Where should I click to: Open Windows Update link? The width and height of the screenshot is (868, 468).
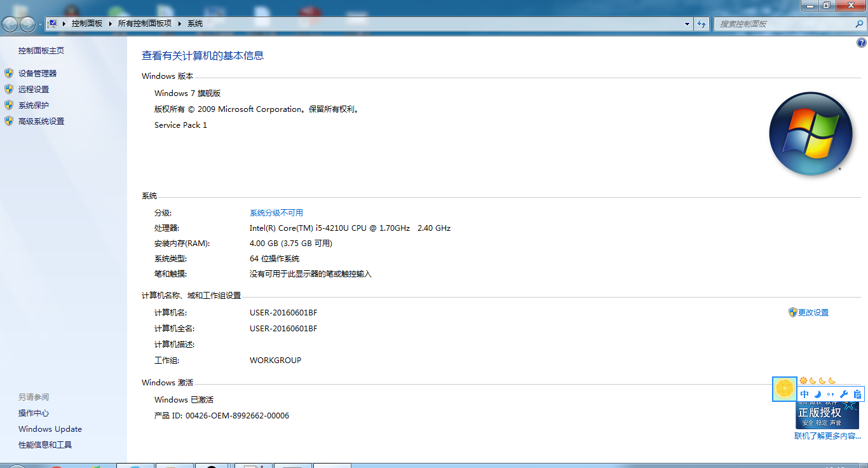pos(50,429)
